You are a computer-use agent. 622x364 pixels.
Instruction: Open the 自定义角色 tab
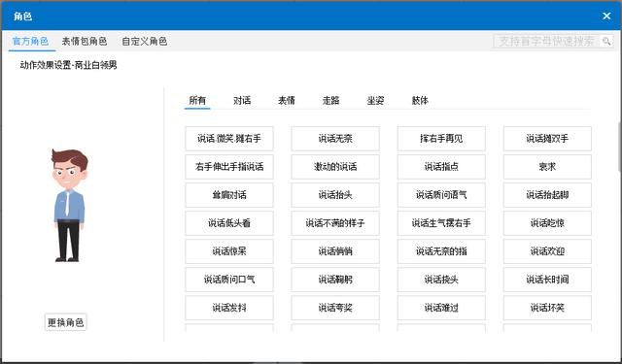[x=145, y=41]
